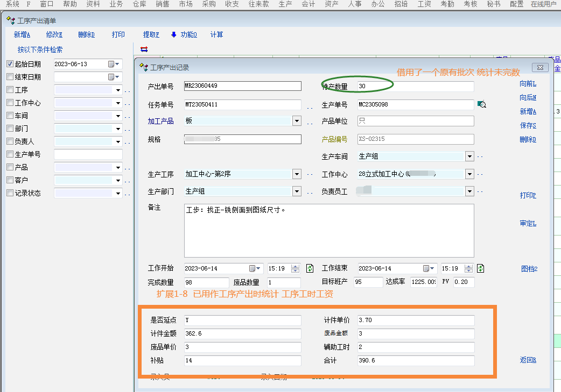561x392 pixels.
Task: Click the green refresh icon after 工作开始 time
Action: tap(310, 268)
